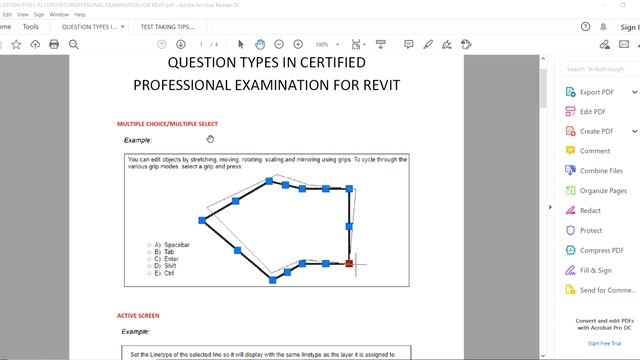Choose the selection arrow tool
This screenshot has height=360, width=640.
pos(241,44)
